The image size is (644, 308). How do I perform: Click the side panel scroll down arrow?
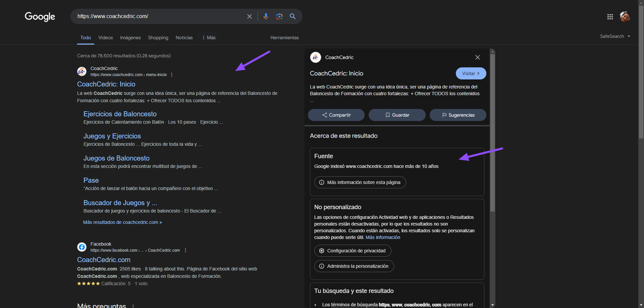point(492,305)
